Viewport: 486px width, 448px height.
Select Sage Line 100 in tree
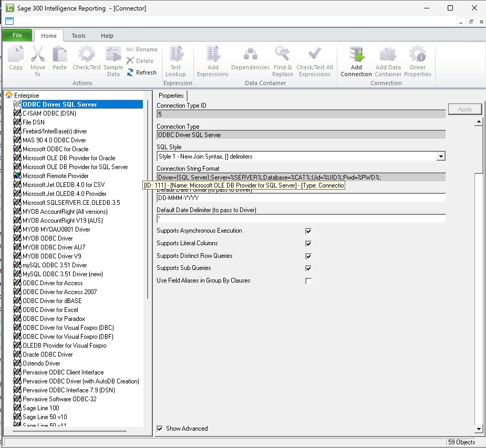pos(41,408)
